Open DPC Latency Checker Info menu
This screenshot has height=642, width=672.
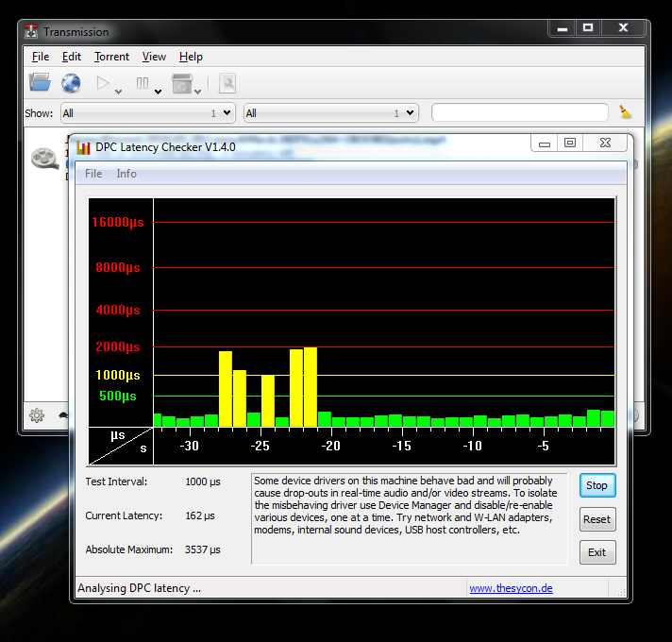(x=126, y=174)
